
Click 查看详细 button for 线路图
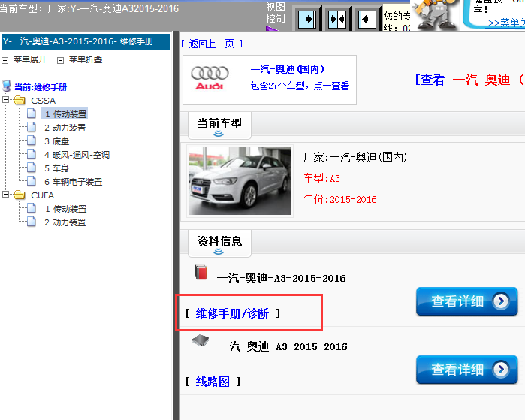(x=466, y=370)
